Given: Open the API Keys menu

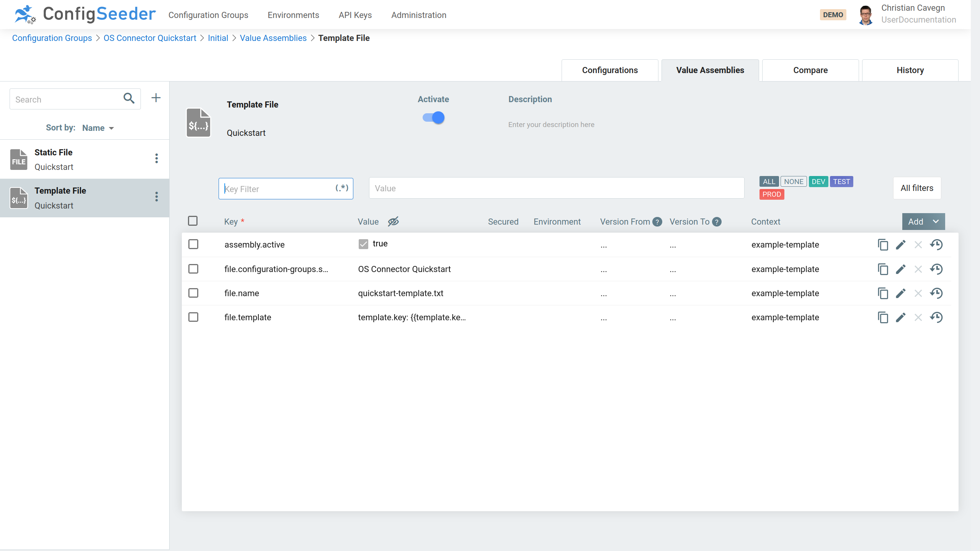Looking at the screenshot, I should (355, 15).
